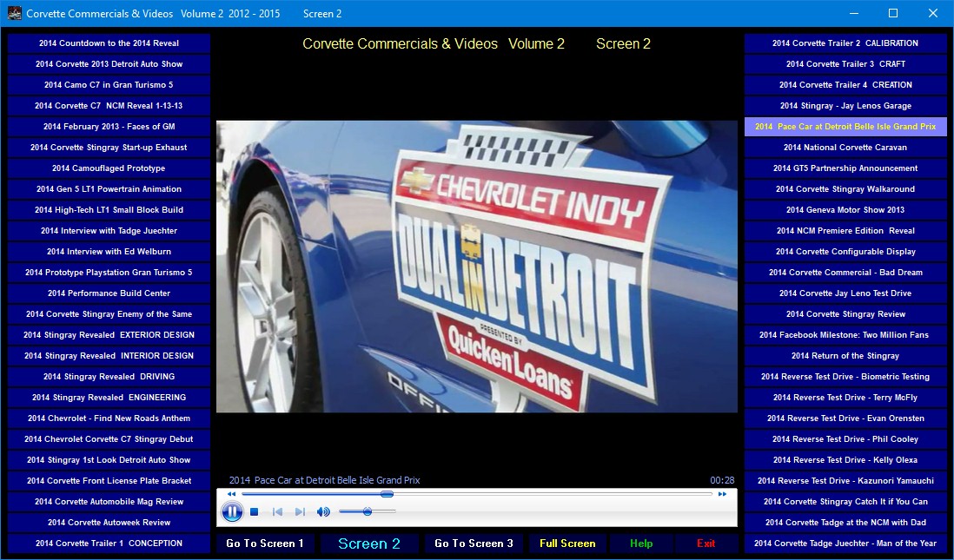Click the fast-forward arrows on seek bar

[722, 494]
